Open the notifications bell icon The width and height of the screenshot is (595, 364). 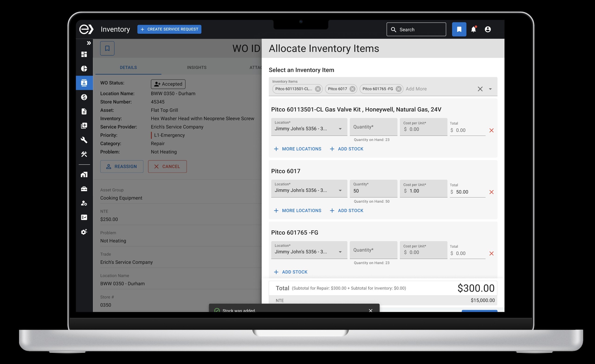[473, 29]
